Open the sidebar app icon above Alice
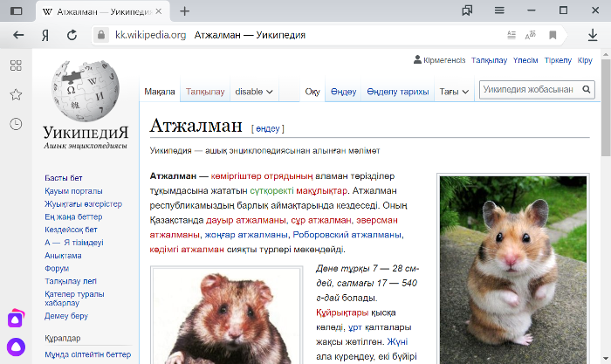 click(x=16, y=319)
